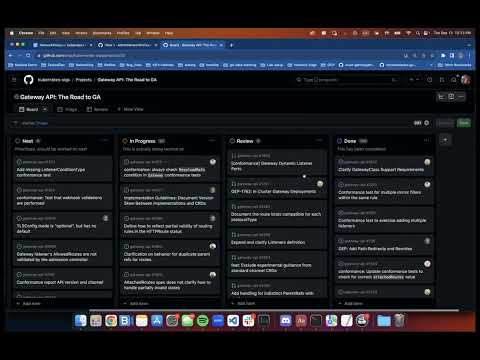Click the horizontal board scrollbar
Image resolution: width=480 pixels, height=360 pixels.
point(273,310)
